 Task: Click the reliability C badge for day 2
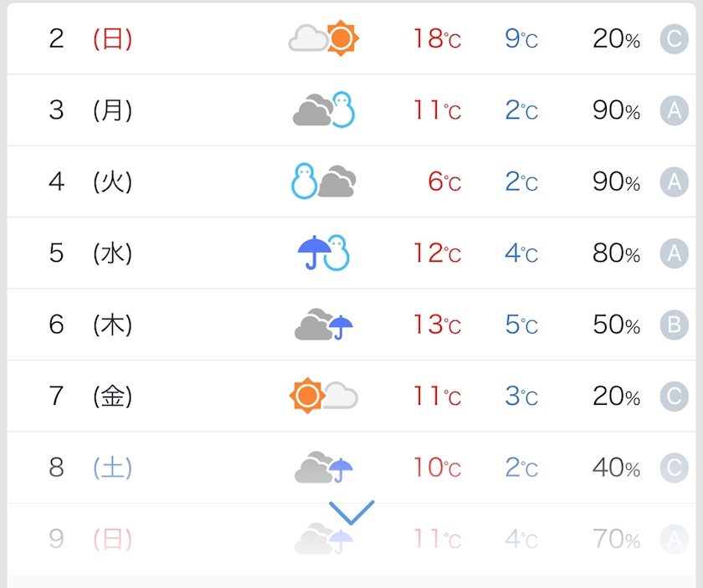click(x=674, y=38)
